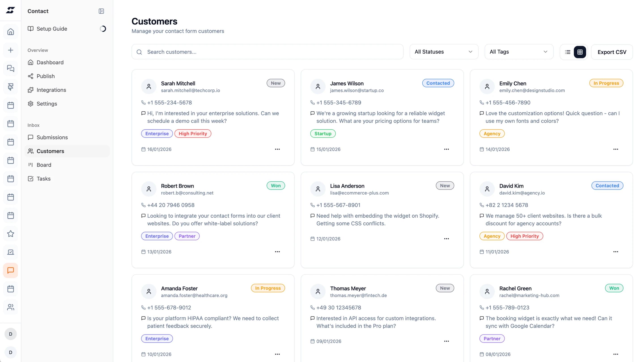Viewport: 644px width, 362px height.
Task: Click the Setup Guide progress circle
Action: (x=103, y=29)
